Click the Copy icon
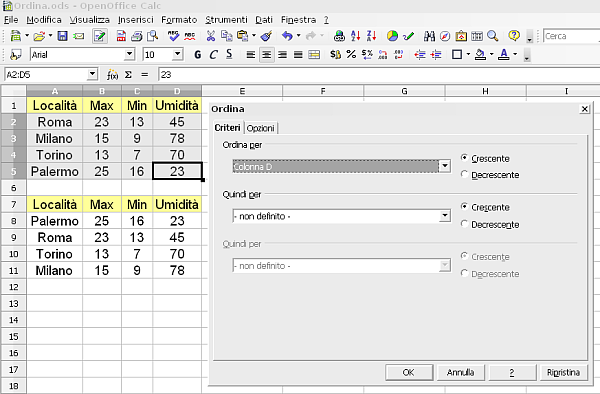 click(x=227, y=36)
